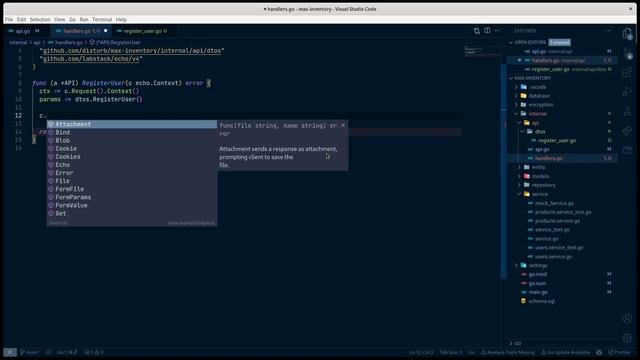Click the feedback icon in the status bar
Screen dimensions: 640x360
(599, 352)
